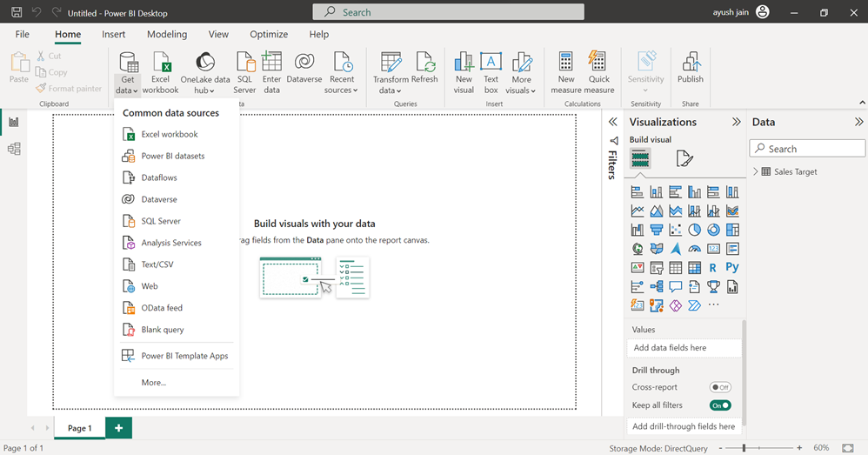This screenshot has height=455, width=868.
Task: Switch to the Optimize tab
Action: (x=269, y=34)
